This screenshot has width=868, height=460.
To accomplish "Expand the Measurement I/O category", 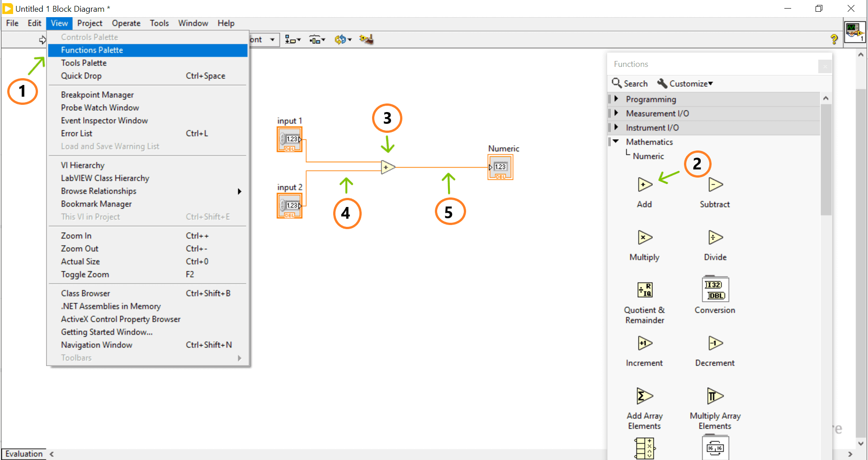I will point(616,113).
